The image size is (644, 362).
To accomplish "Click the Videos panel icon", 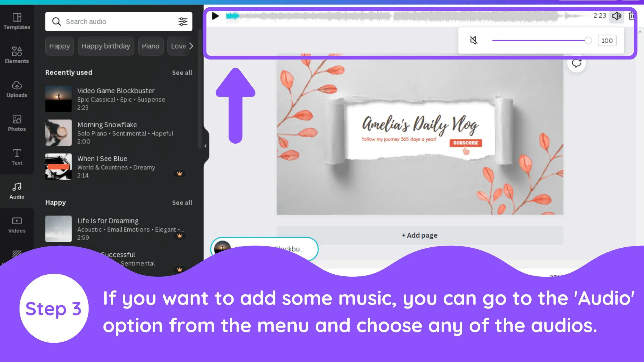I will pos(17,224).
